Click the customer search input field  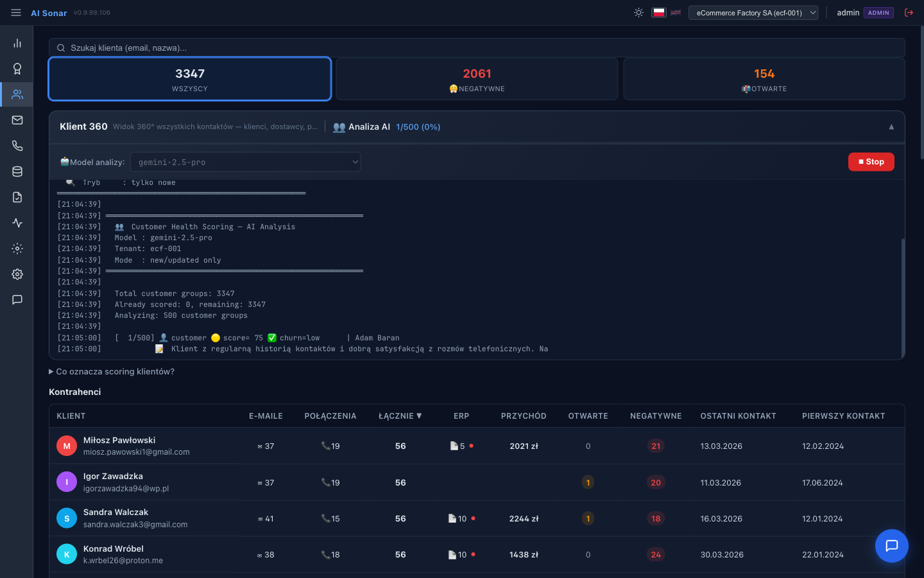(x=477, y=48)
